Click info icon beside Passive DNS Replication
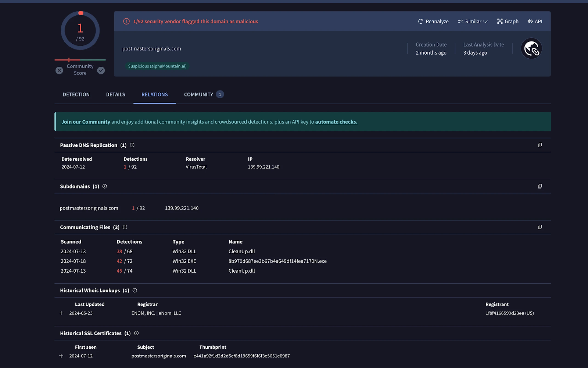Screen dimensions: 588x368 click(x=132, y=145)
